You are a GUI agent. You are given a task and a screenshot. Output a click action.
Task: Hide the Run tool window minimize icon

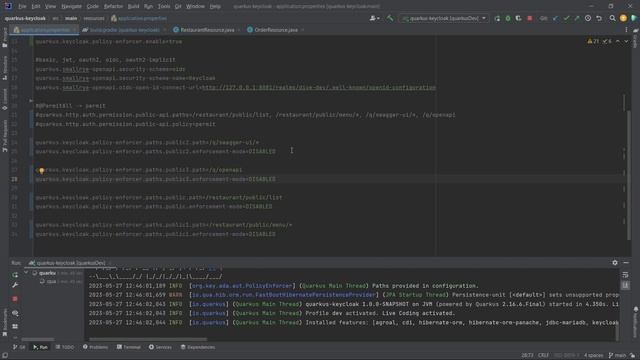point(626,263)
